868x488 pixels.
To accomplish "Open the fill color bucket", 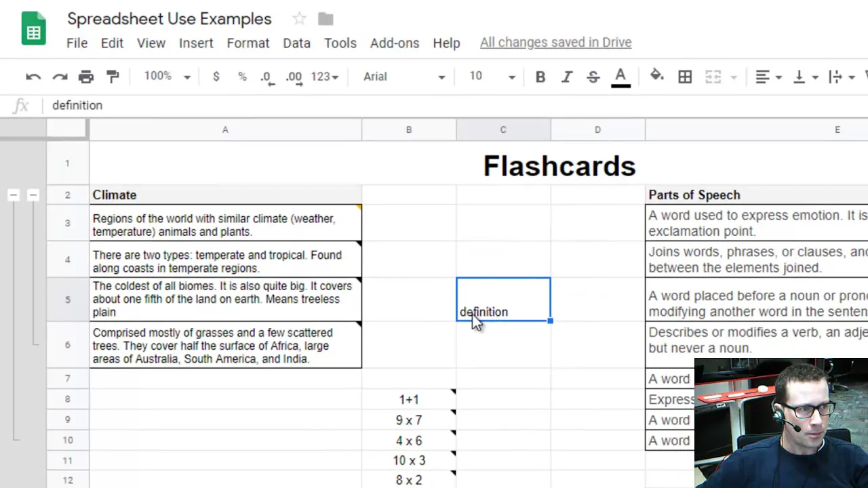I will [656, 76].
